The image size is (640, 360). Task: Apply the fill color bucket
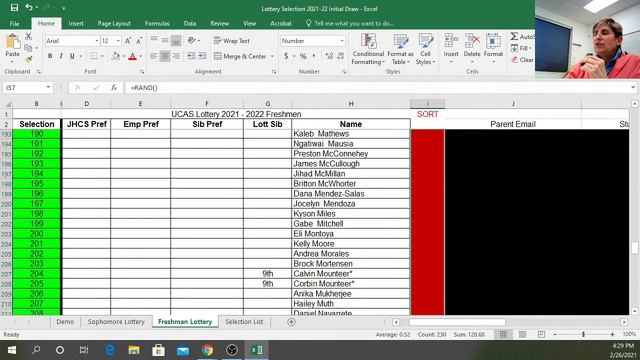116,56
